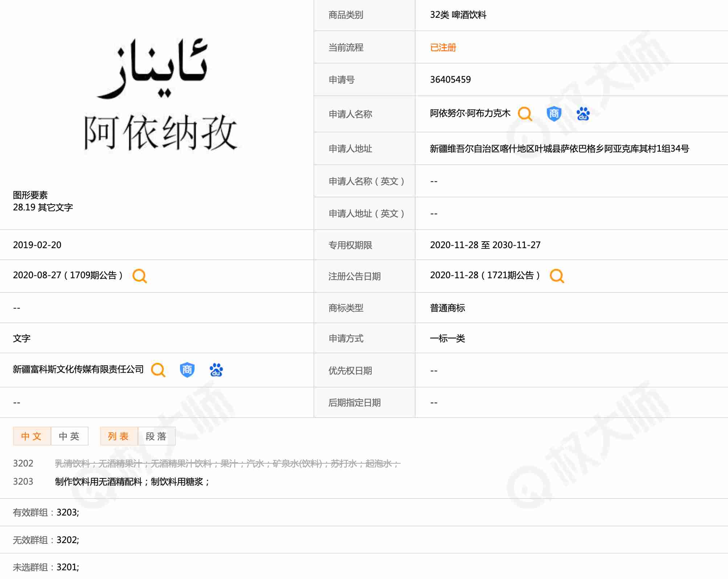The height and width of the screenshot is (579, 728).
Task: Click applicant name 阿依努尔·阿布力克木 text
Action: point(470,114)
